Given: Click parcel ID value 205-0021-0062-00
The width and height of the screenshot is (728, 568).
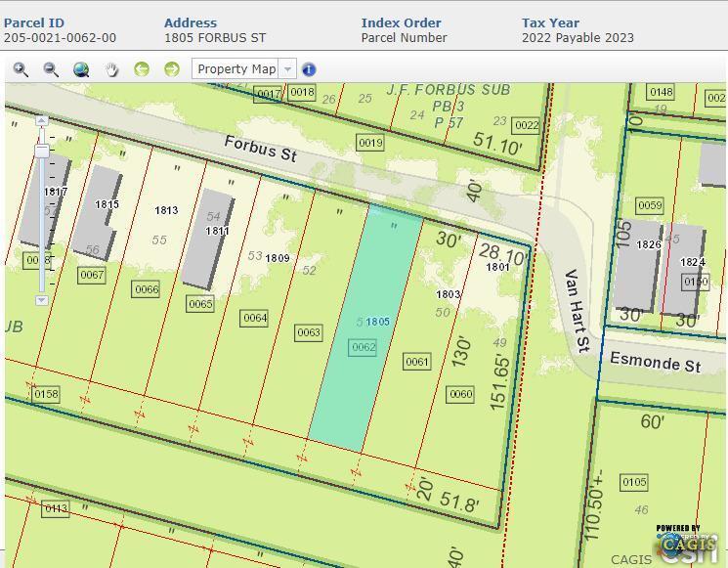Looking at the screenshot, I should point(60,37).
